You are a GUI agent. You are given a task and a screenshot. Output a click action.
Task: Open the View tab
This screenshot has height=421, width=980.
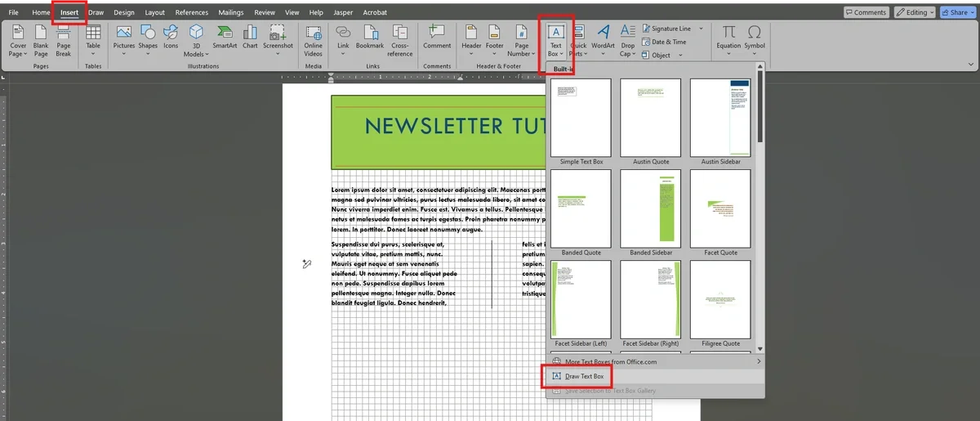click(292, 12)
